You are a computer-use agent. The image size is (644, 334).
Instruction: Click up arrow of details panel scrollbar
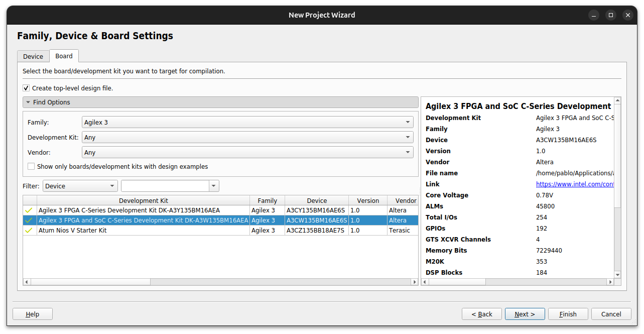click(617, 100)
